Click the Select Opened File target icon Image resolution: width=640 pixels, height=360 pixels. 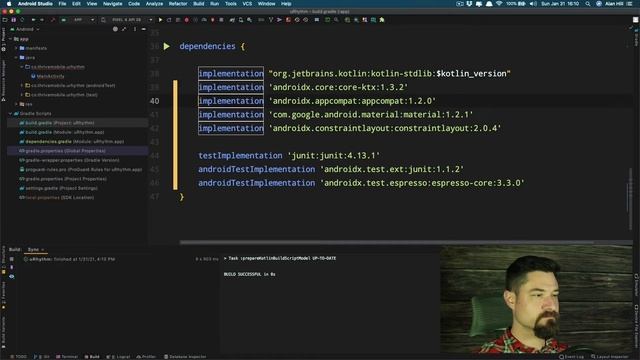(115, 29)
